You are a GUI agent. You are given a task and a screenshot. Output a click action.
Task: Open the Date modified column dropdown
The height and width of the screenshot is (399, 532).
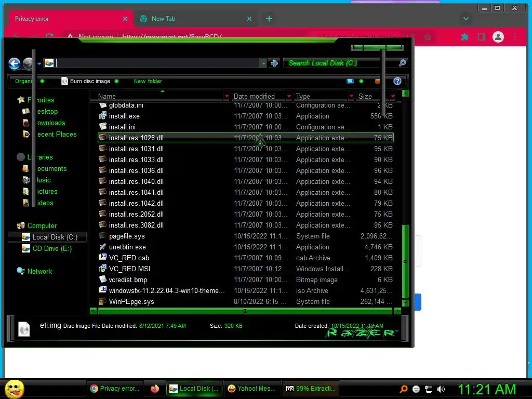[x=289, y=96]
